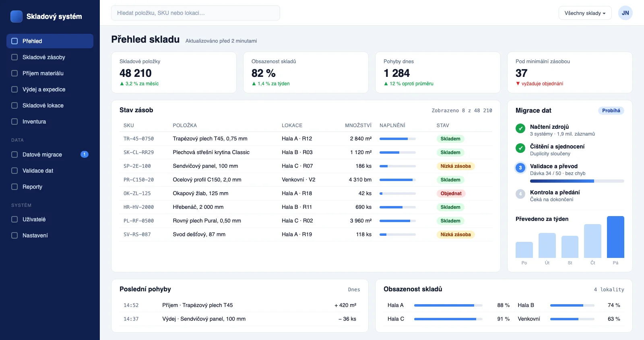Click the Probíhá status badge
The width and height of the screenshot is (644, 340).
click(x=611, y=111)
